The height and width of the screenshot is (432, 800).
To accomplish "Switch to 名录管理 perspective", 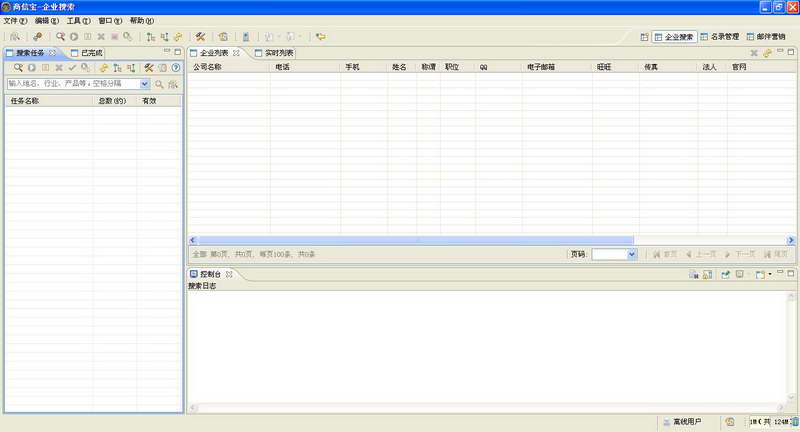I will tap(720, 37).
